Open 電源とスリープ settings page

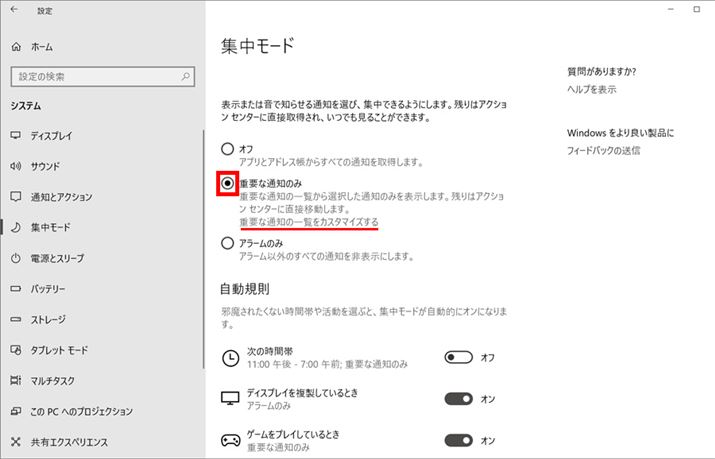click(x=57, y=258)
